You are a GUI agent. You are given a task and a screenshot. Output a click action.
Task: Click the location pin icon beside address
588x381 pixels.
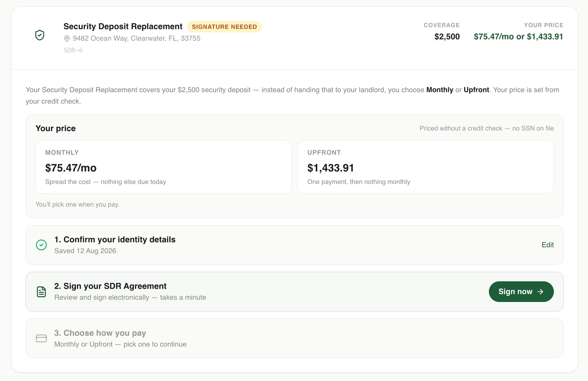67,39
